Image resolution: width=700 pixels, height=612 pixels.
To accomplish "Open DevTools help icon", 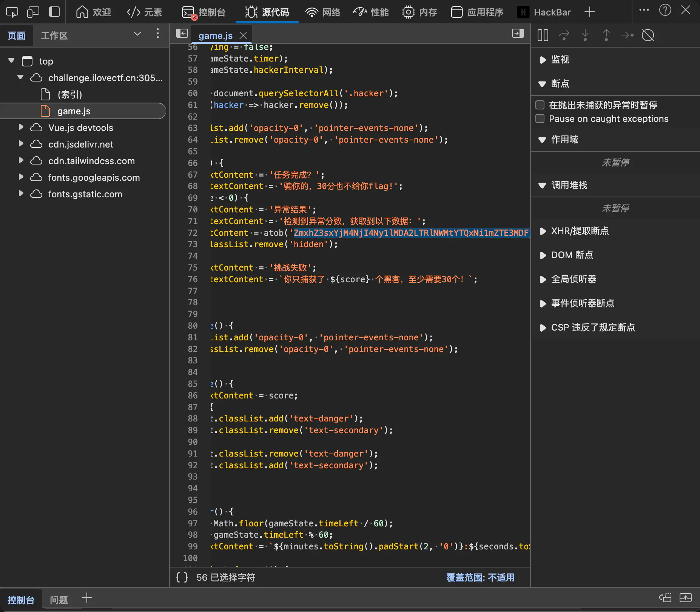I will pos(665,10).
